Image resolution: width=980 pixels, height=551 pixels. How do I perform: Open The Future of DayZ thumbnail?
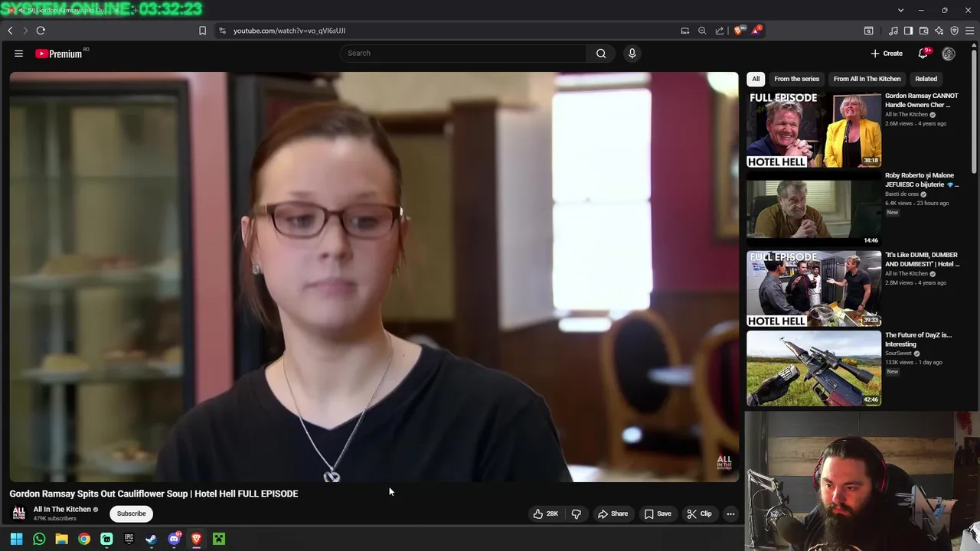click(814, 368)
